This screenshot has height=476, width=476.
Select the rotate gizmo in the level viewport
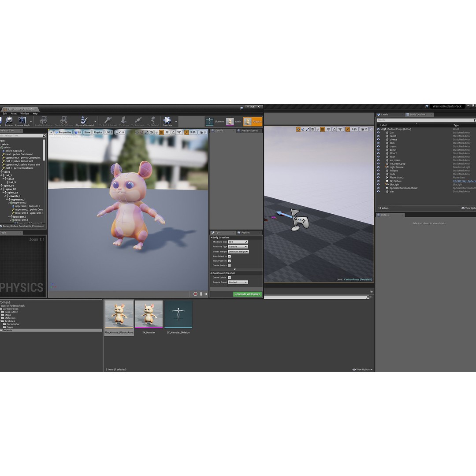point(303,129)
